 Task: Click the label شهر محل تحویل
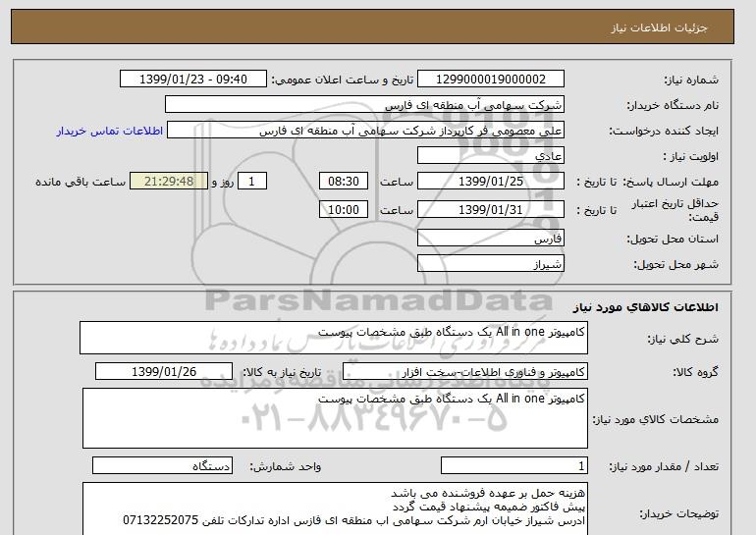click(x=675, y=264)
